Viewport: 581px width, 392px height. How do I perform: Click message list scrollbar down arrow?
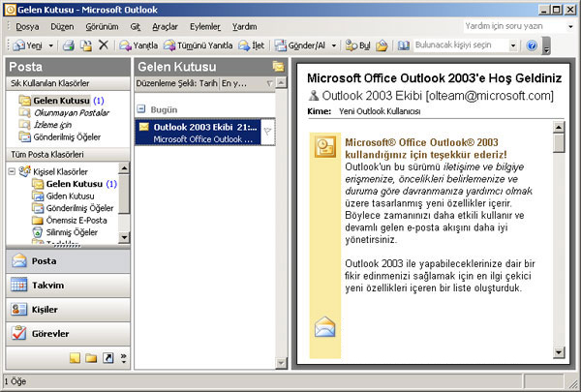point(281,363)
